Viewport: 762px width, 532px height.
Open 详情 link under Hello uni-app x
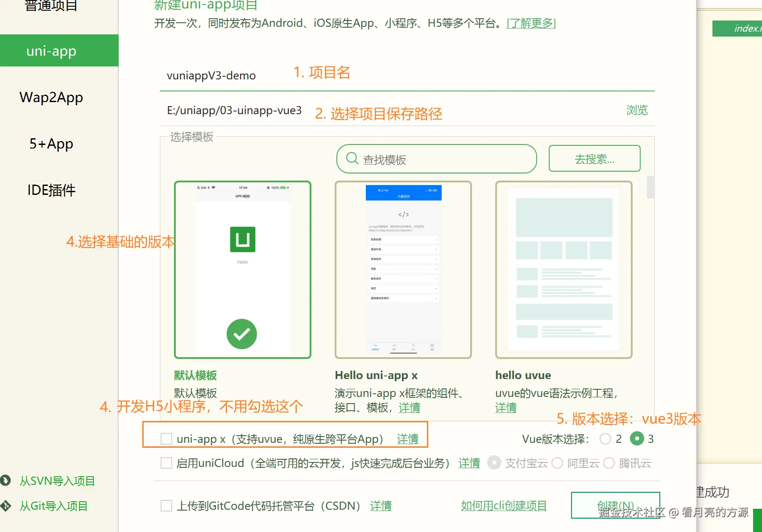pos(409,408)
